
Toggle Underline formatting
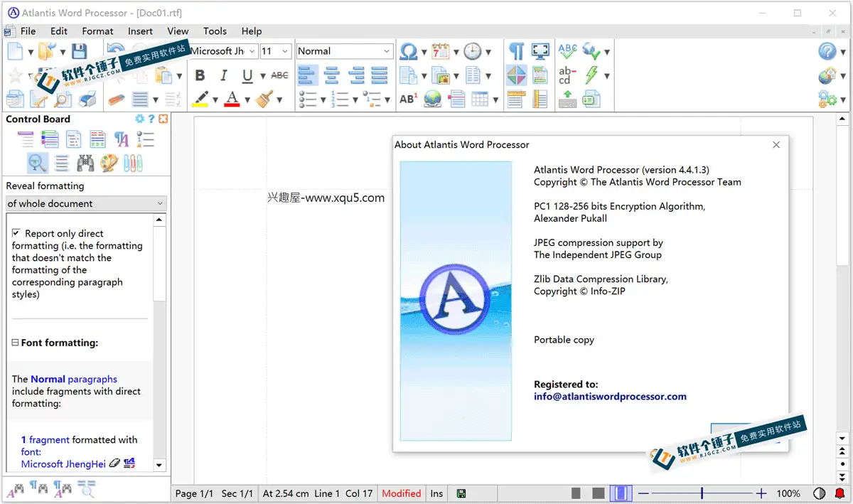(x=247, y=75)
